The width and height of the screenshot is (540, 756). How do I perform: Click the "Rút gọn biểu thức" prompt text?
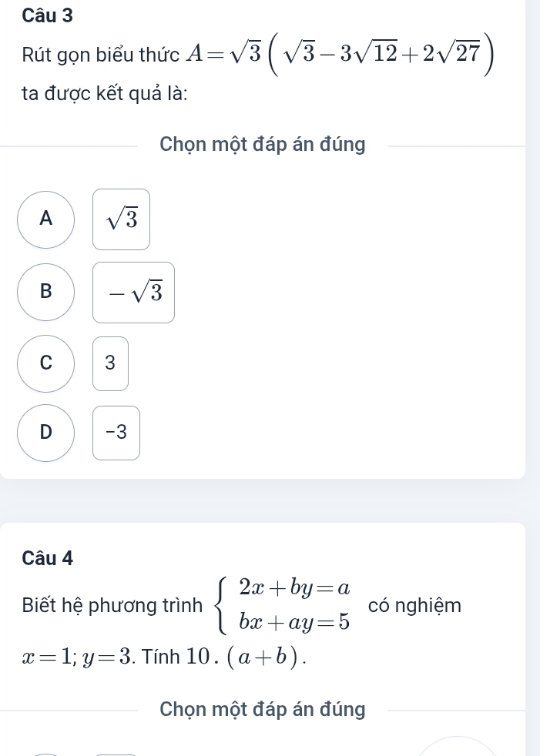[101, 57]
